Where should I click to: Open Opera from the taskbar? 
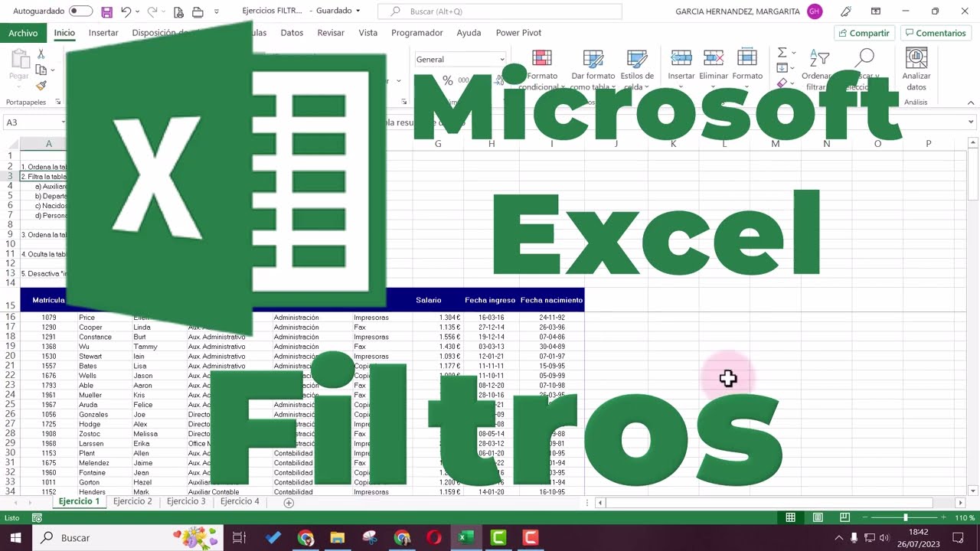434,538
